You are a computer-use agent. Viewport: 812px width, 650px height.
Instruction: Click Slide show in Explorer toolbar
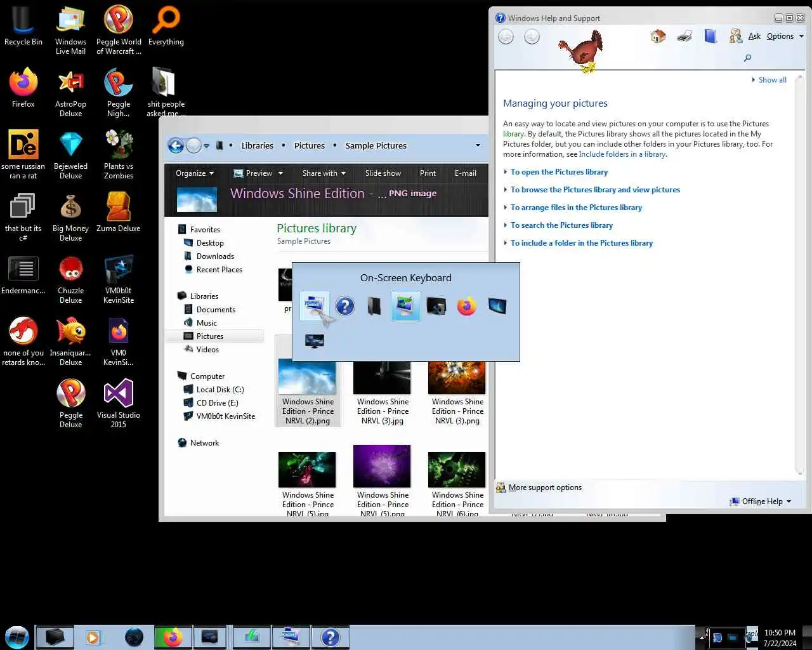[383, 173]
